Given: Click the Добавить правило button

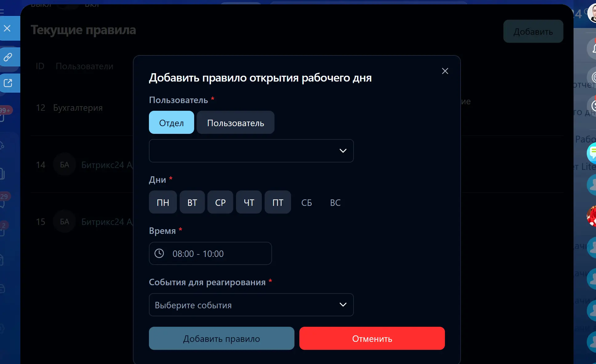Looking at the screenshot, I should 222,338.
